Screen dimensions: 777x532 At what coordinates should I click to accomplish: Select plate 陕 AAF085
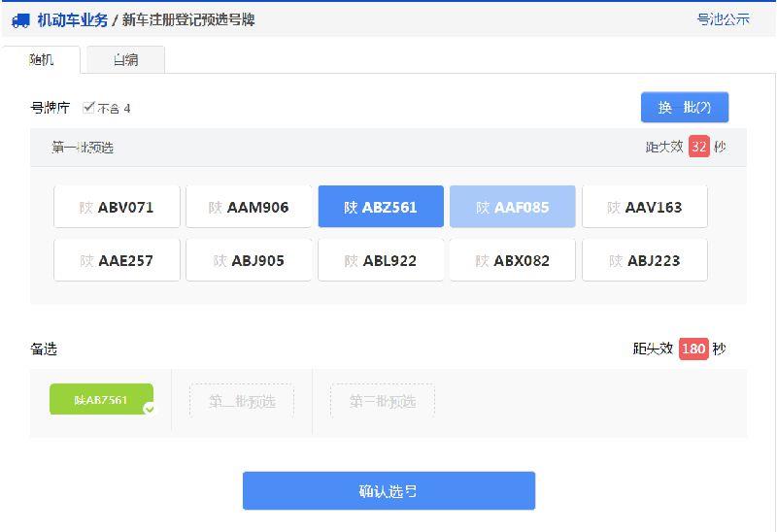[513, 207]
